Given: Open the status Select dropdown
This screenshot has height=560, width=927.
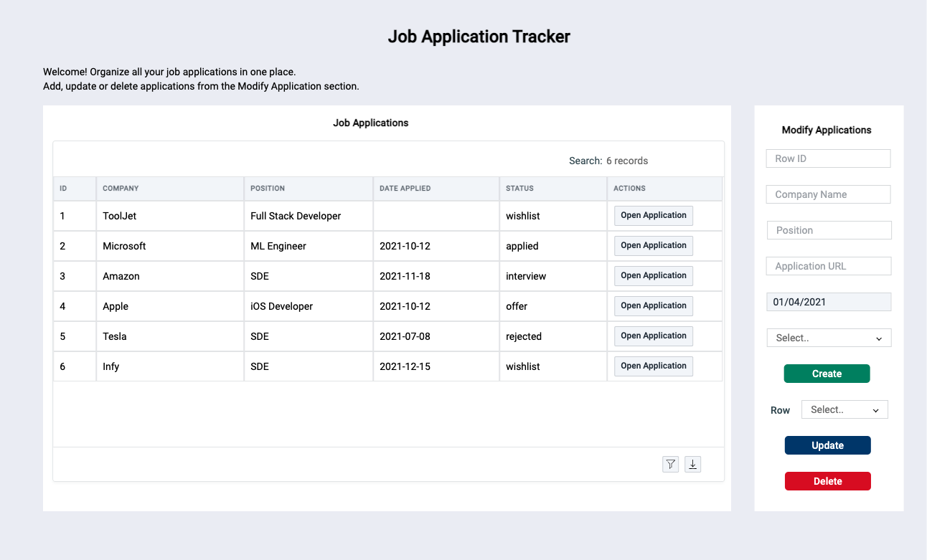Looking at the screenshot, I should 829,338.
